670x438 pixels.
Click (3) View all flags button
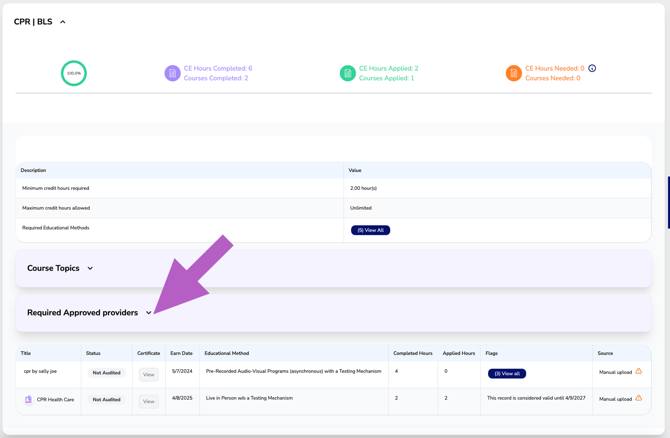(506, 373)
